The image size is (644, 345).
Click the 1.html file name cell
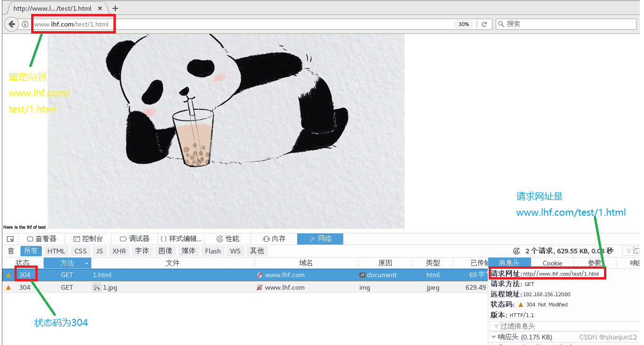pos(102,275)
